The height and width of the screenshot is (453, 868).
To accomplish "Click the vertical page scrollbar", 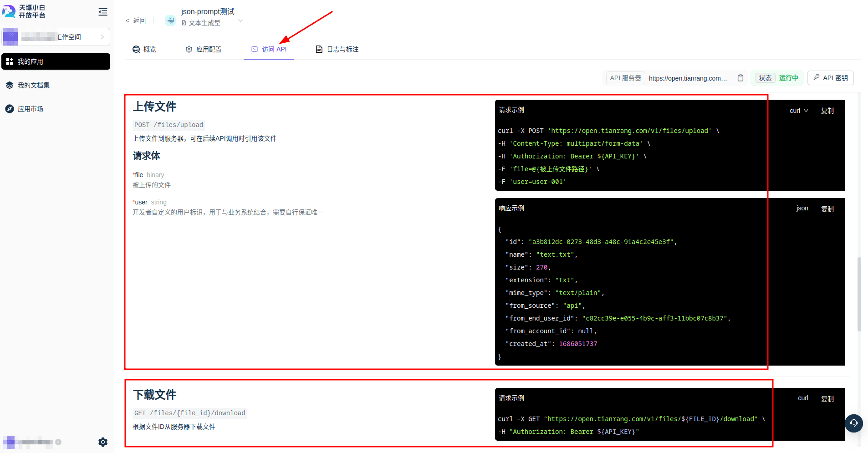I will click(x=859, y=294).
